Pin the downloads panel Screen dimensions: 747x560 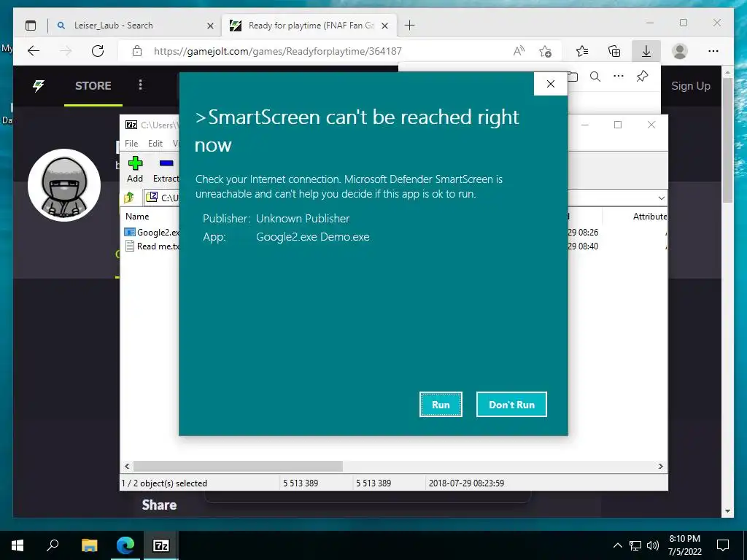(x=642, y=76)
